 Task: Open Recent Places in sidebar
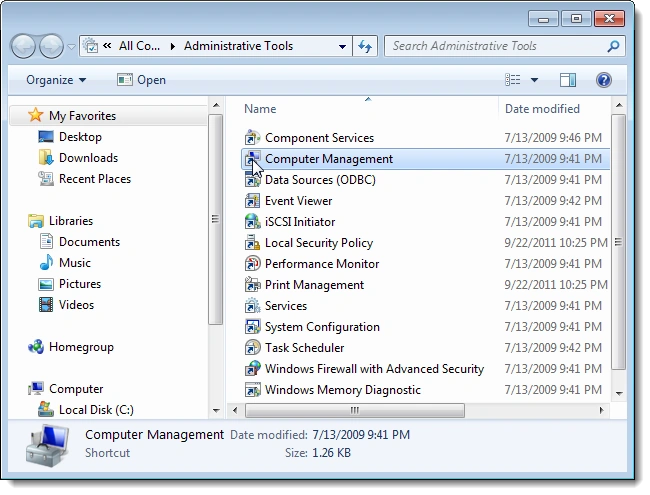click(95, 179)
